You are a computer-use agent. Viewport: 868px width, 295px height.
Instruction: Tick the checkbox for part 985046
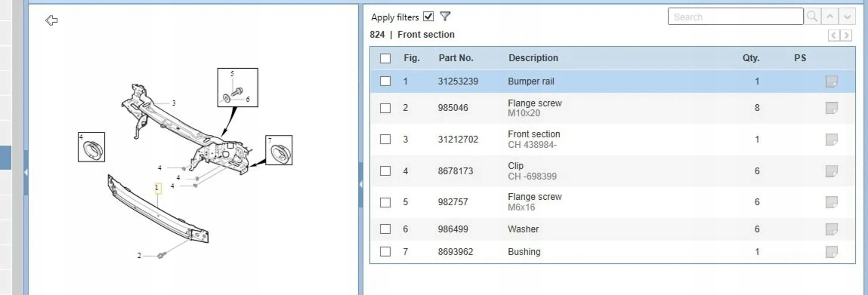pyautogui.click(x=385, y=108)
